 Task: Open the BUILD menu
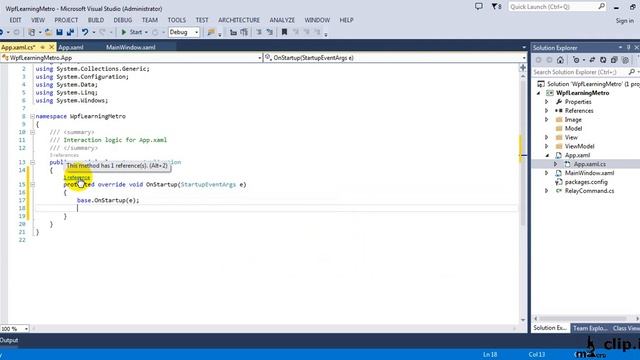tap(96, 20)
